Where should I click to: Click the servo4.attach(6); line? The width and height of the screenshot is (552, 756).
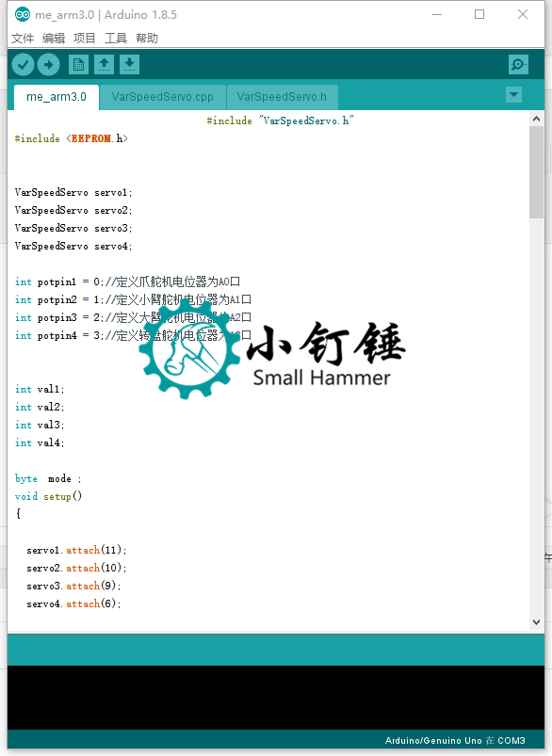coord(73,603)
